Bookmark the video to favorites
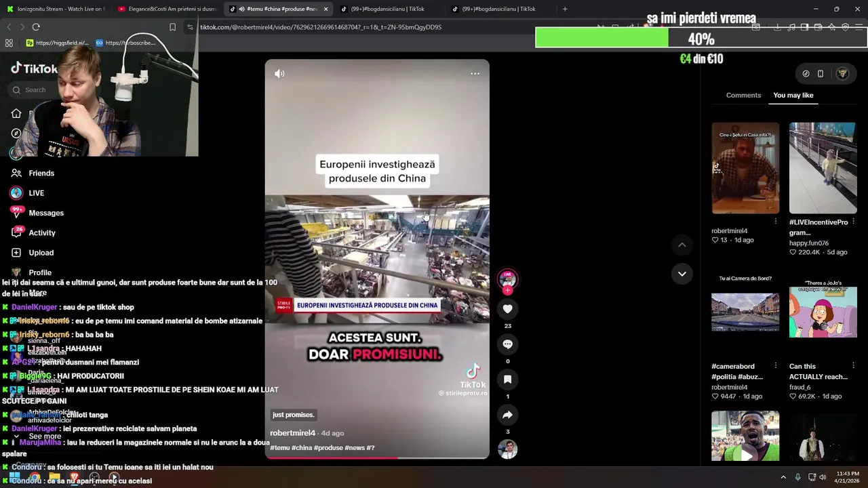Viewport: 868px width, 488px height. (507, 380)
